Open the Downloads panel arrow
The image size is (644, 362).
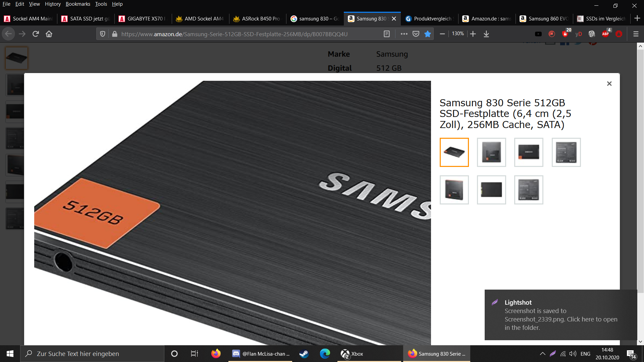(x=486, y=34)
